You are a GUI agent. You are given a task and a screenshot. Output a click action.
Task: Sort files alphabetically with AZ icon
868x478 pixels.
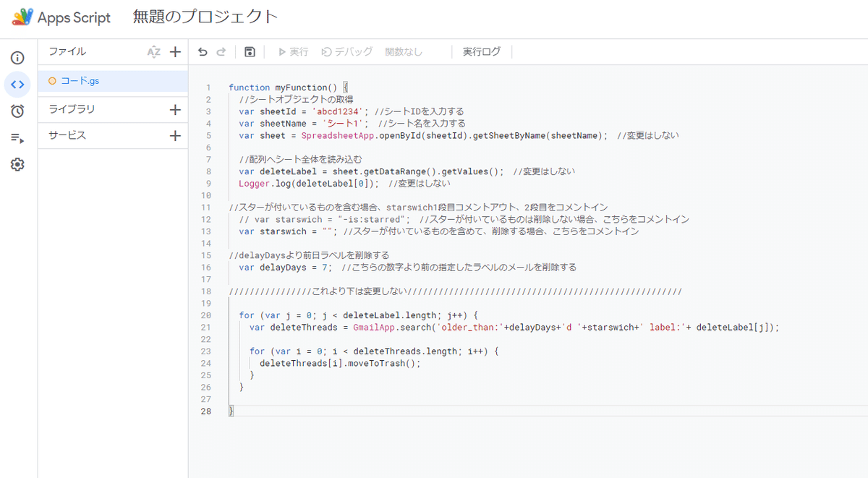(153, 52)
